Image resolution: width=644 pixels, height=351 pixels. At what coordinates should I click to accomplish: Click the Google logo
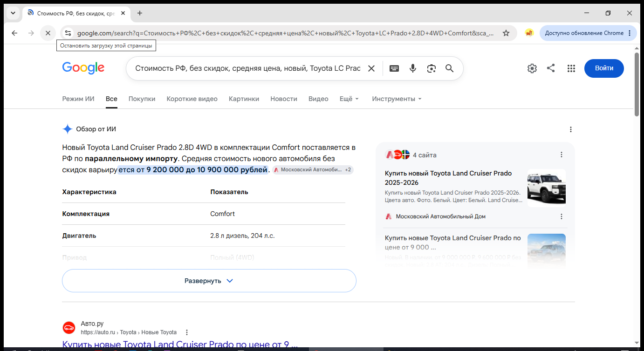[x=83, y=68]
